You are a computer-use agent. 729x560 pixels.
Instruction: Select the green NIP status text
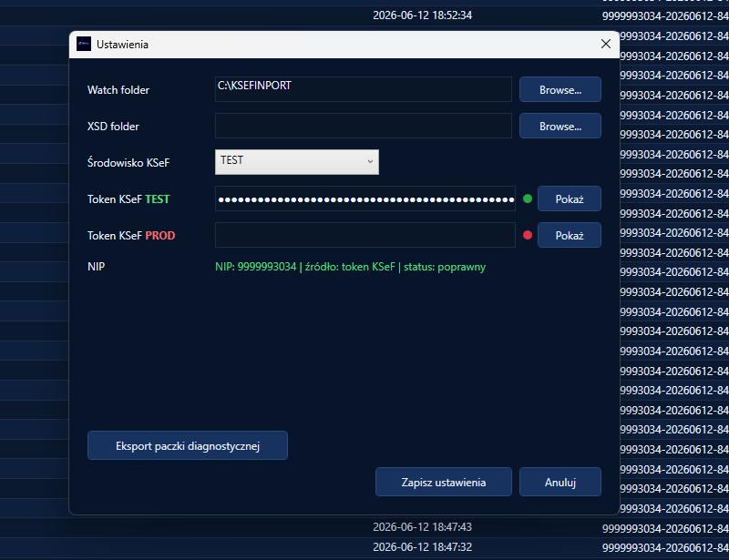(350, 267)
